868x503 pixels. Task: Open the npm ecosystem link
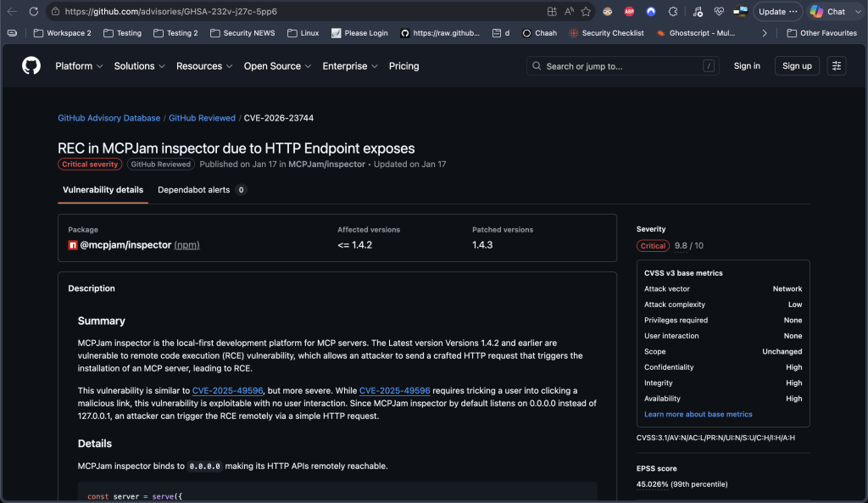186,245
